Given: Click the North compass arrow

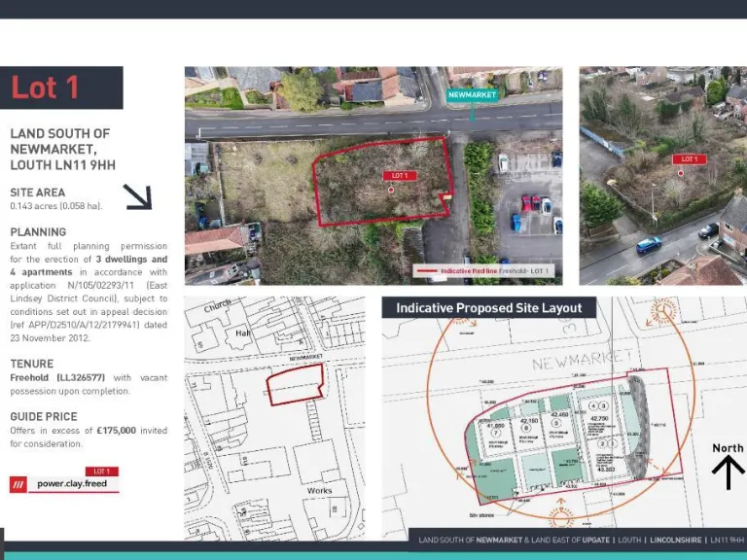Looking at the screenshot, I should [x=728, y=472].
